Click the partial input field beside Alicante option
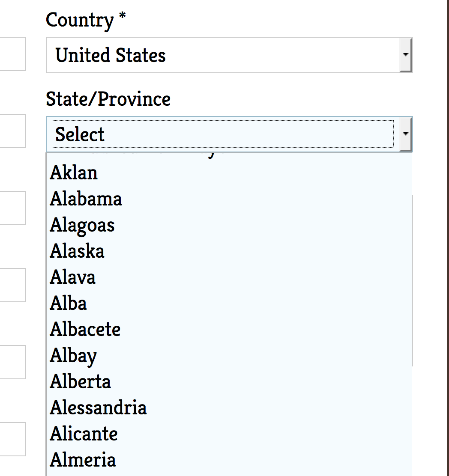Screen dimensions: 449x476 13,439
